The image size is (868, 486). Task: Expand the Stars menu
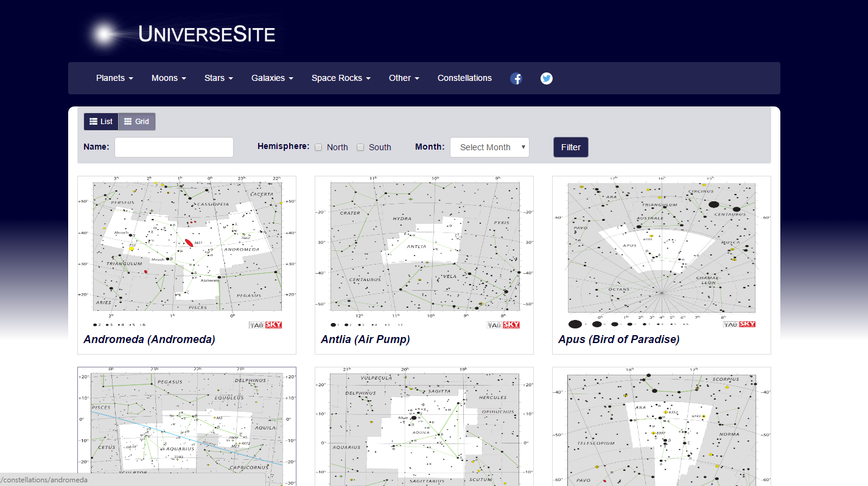[218, 78]
